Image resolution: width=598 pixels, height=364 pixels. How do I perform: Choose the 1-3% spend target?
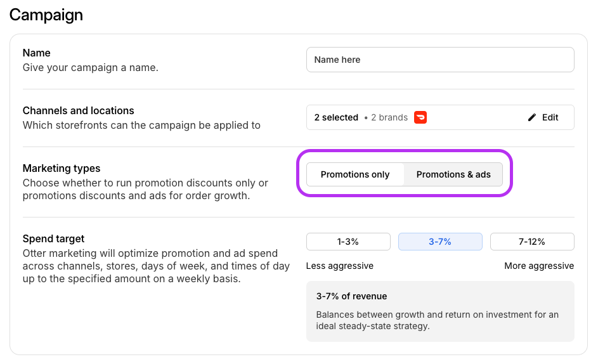pyautogui.click(x=348, y=242)
